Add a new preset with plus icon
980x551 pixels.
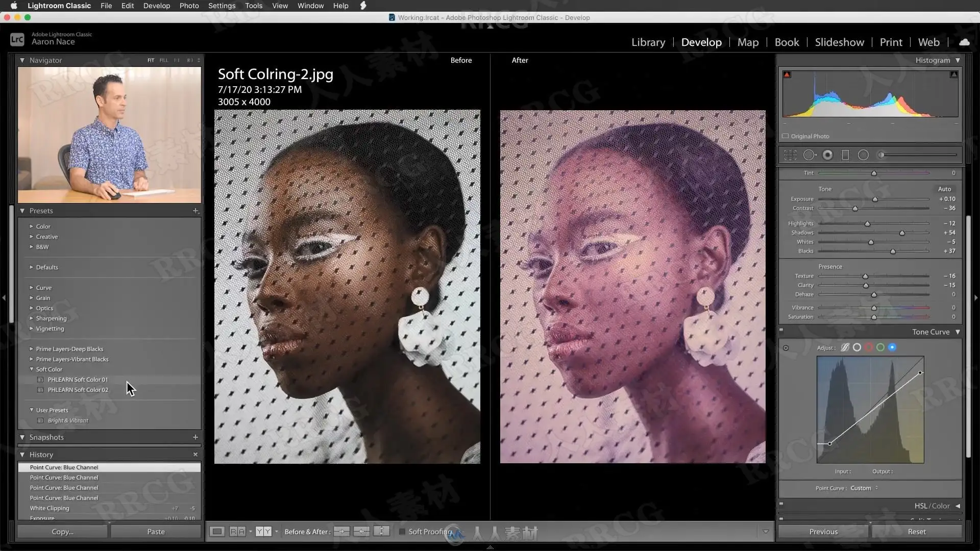click(195, 211)
